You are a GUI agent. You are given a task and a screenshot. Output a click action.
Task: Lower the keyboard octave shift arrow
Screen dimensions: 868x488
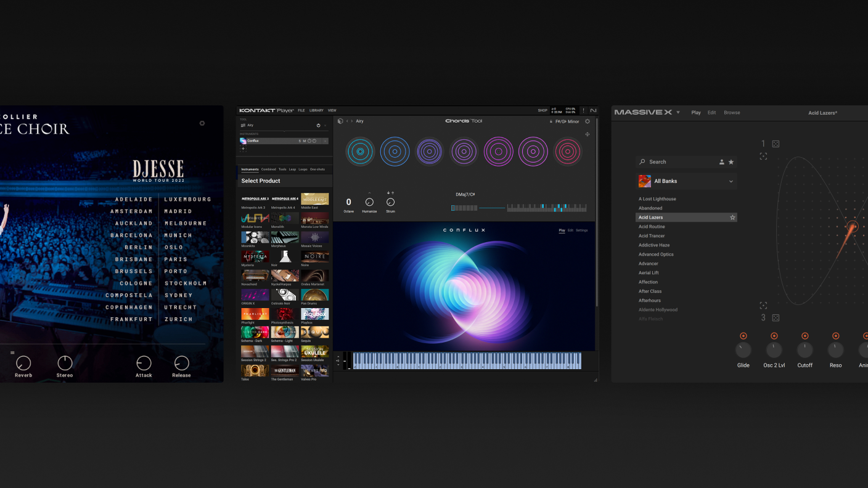point(338,365)
